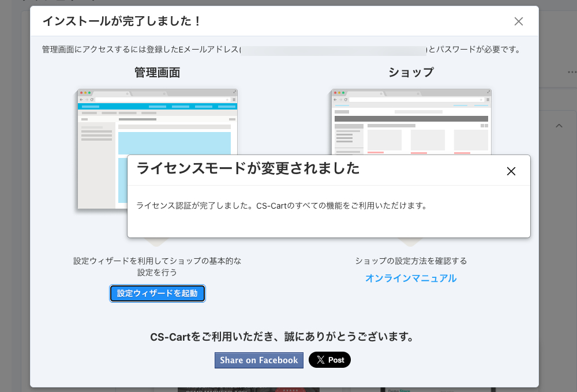The height and width of the screenshot is (392, 577).
Task: Collapse the background panel chevron
Action: pyautogui.click(x=559, y=126)
